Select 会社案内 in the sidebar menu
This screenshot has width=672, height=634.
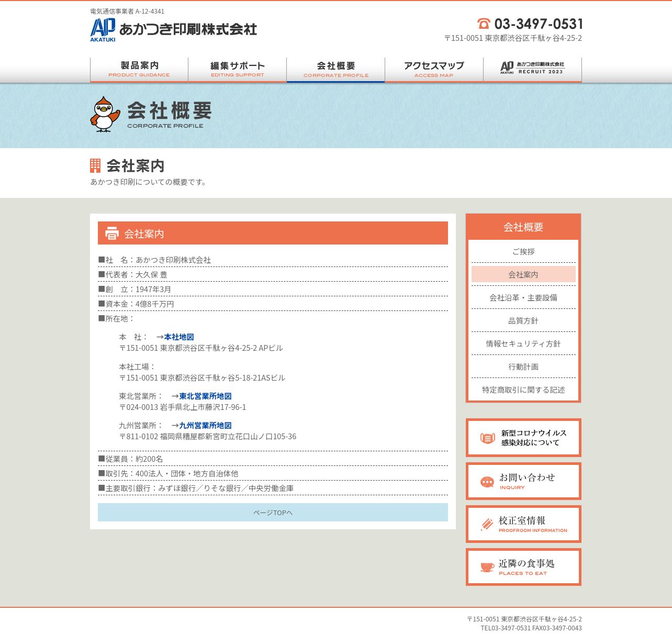[x=523, y=274]
